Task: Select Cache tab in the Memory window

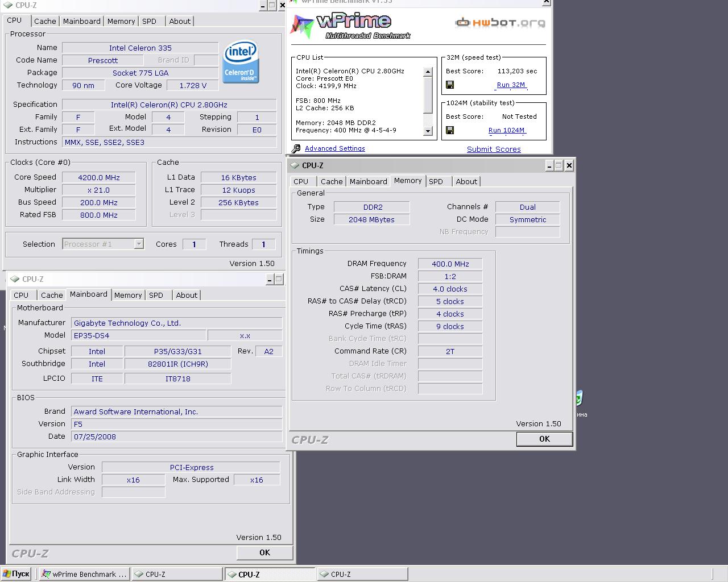Action: [x=332, y=181]
